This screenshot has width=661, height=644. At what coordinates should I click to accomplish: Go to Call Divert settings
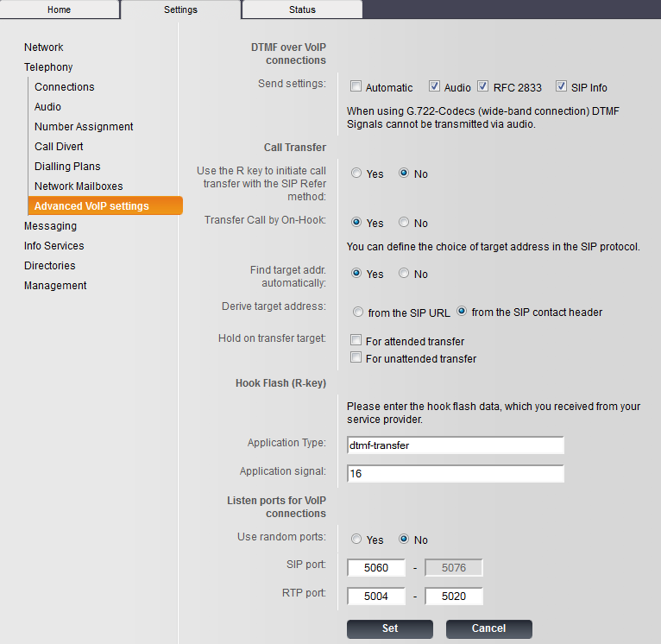pyautogui.click(x=59, y=147)
